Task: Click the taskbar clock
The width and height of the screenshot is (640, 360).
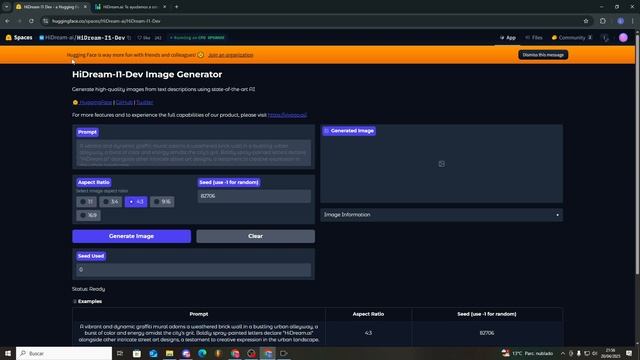Action: click(610, 353)
